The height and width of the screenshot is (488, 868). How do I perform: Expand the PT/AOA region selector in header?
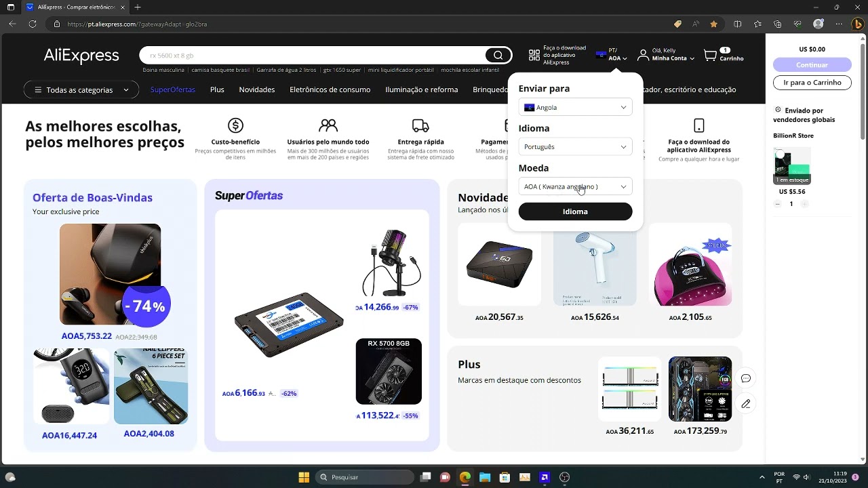point(611,55)
